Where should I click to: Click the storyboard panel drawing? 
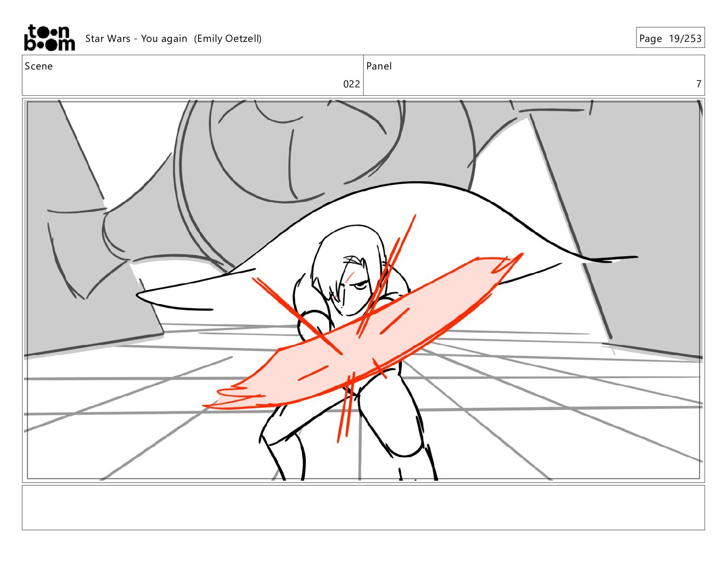(363, 290)
